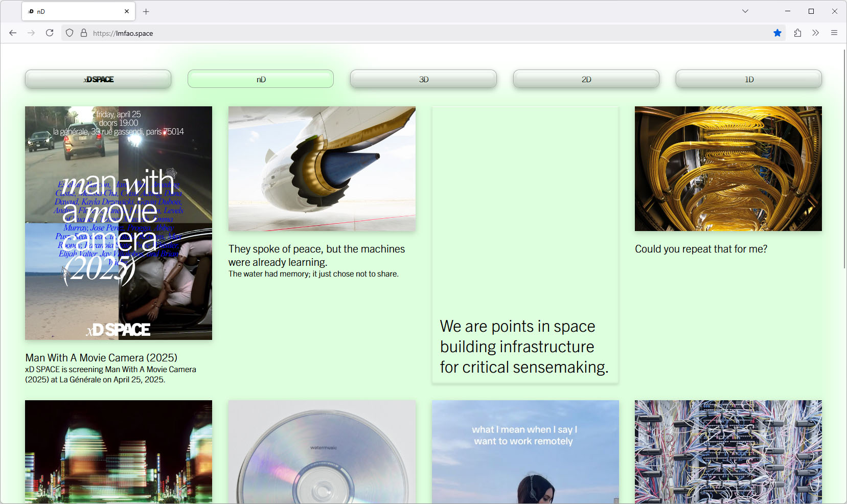Toggle the bookmark star
Viewport: 847px width, 504px height.
[777, 33]
